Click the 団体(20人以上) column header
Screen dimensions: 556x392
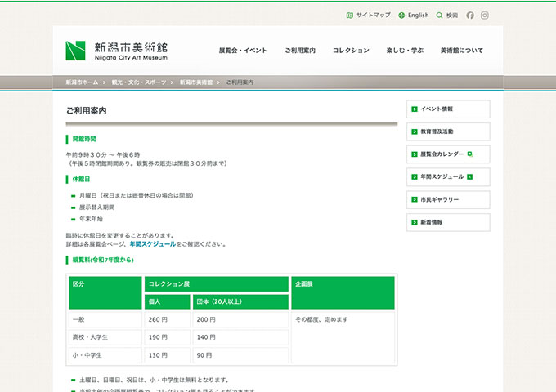click(x=240, y=301)
